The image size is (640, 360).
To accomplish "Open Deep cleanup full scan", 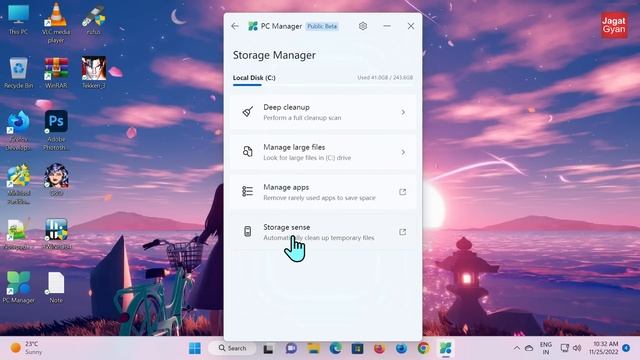I will coord(323,112).
